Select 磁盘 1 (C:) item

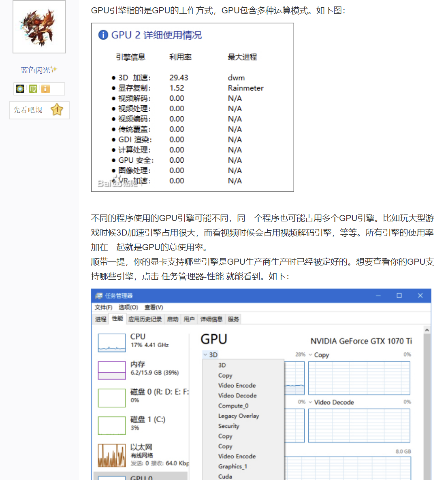click(x=142, y=425)
